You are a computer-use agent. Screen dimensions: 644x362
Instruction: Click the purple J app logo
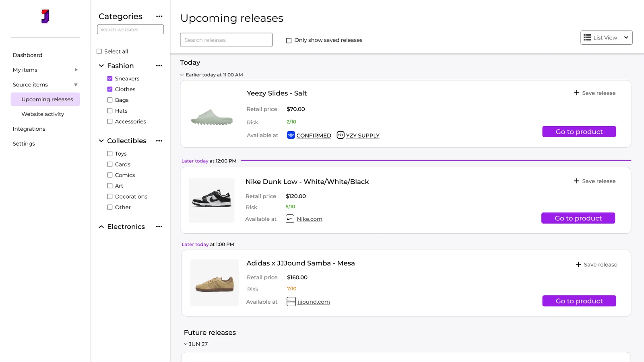pos(45,16)
